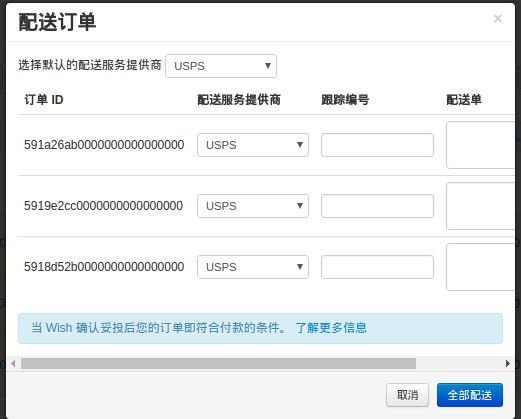The height and width of the screenshot is (419, 521).
Task: Select order ID 591a26ab0000000000000000 text
Action: [x=104, y=145]
